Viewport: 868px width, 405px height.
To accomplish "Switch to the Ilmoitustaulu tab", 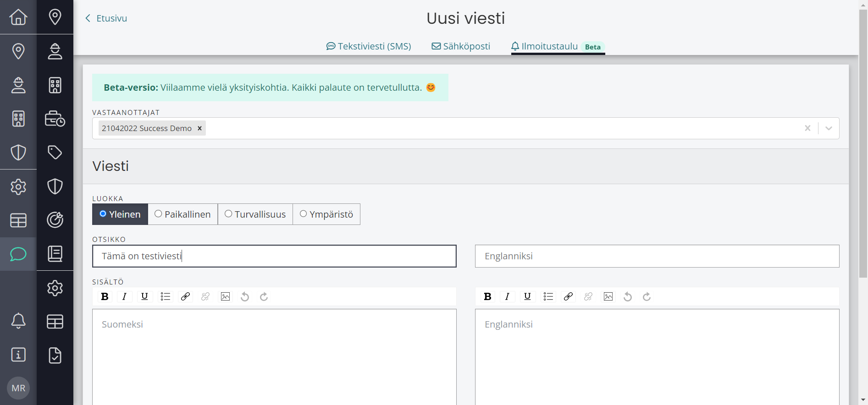I will point(558,46).
